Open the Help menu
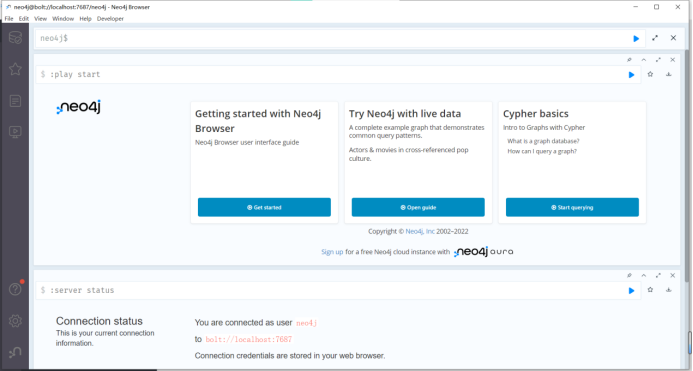The height and width of the screenshot is (371, 693). [x=85, y=19]
